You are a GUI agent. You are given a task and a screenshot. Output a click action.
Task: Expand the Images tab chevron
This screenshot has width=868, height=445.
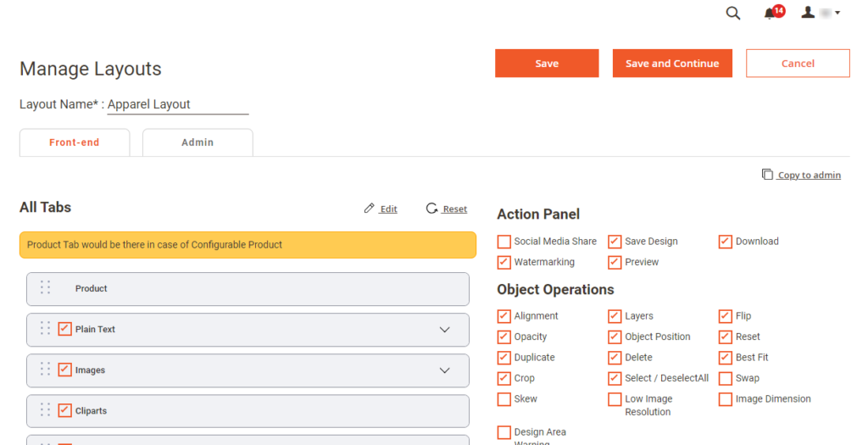(x=444, y=370)
